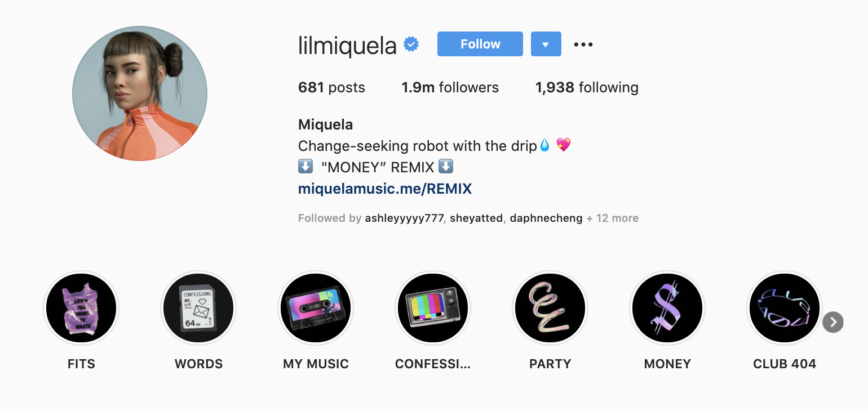Open the PARTY story highlight icon
Viewport: 868px width, 411px height.
pyautogui.click(x=550, y=308)
